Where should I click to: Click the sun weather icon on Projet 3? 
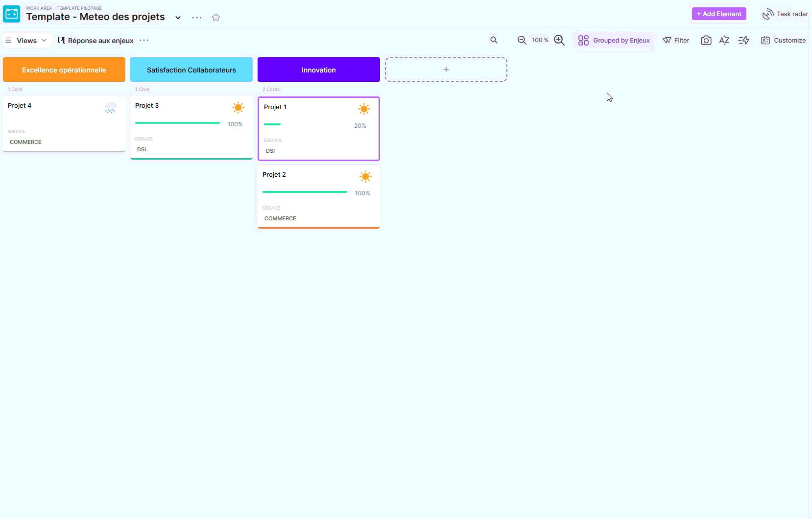tap(239, 108)
